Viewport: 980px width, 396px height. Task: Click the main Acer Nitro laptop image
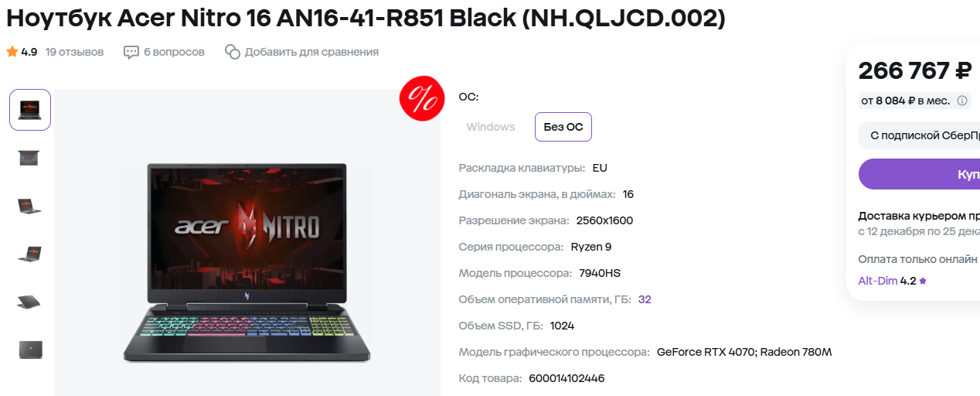point(247,263)
